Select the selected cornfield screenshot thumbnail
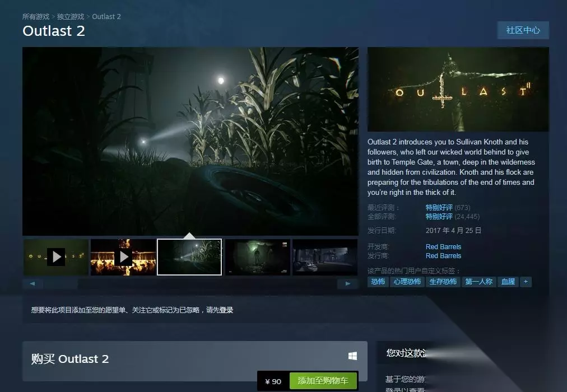567x392 pixels. (189, 257)
